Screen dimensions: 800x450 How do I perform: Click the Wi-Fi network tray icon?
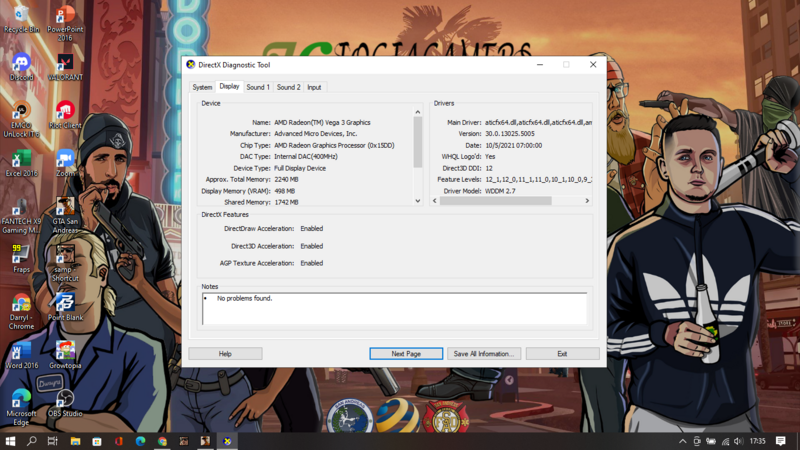[725, 441]
